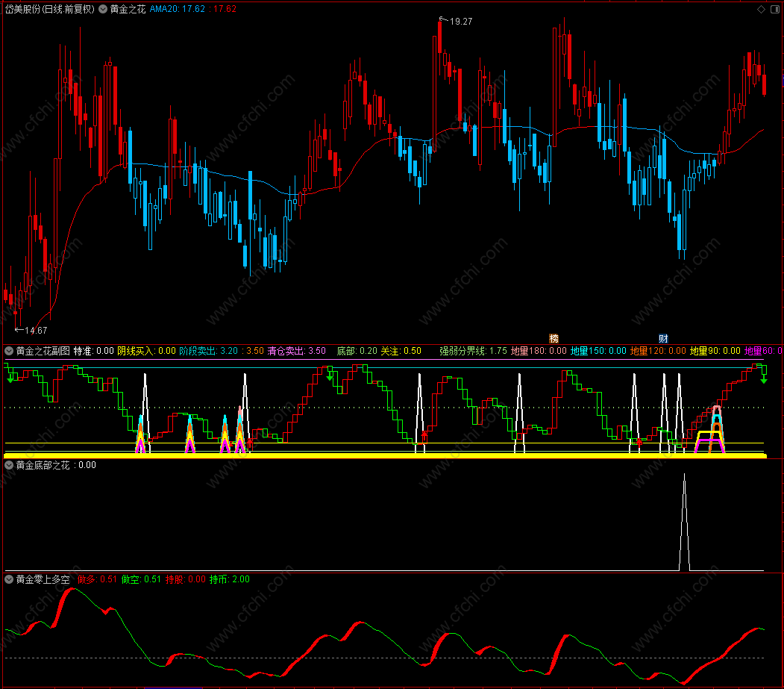Click the 岱美股份(日线.前复权) stock title
The height and width of the screenshot is (689, 784).
pyautogui.click(x=49, y=9)
